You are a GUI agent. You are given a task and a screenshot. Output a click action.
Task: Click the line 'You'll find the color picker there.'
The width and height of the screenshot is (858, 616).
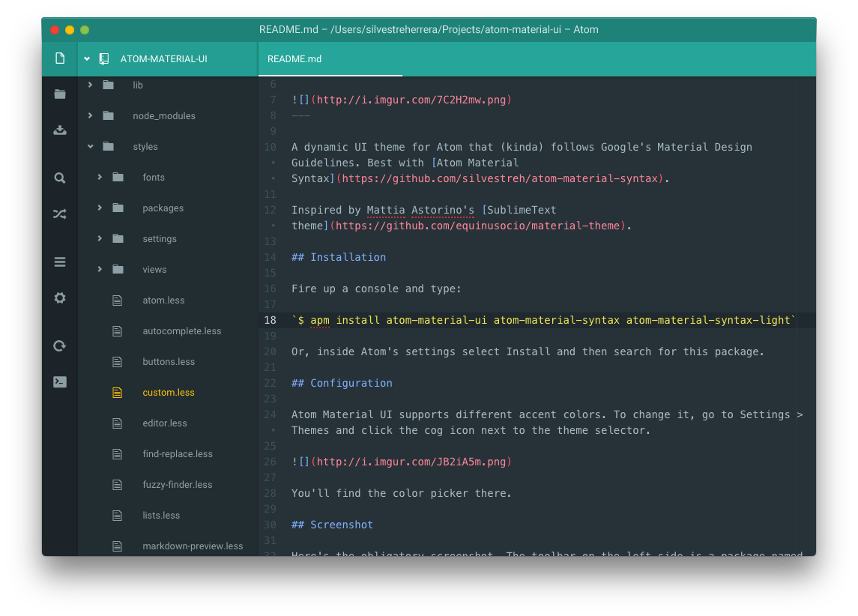402,493
